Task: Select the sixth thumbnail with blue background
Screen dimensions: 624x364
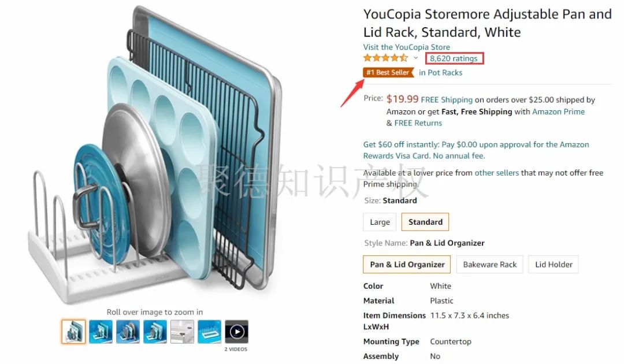Action: [x=209, y=332]
